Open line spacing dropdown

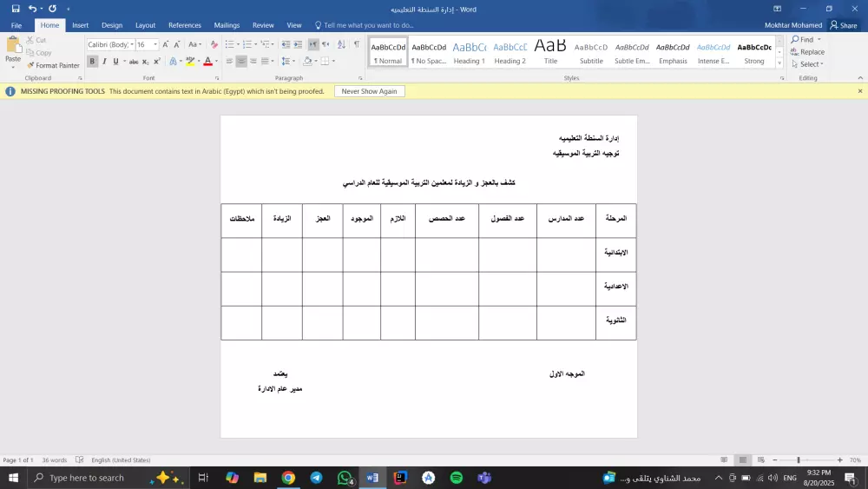[288, 62]
